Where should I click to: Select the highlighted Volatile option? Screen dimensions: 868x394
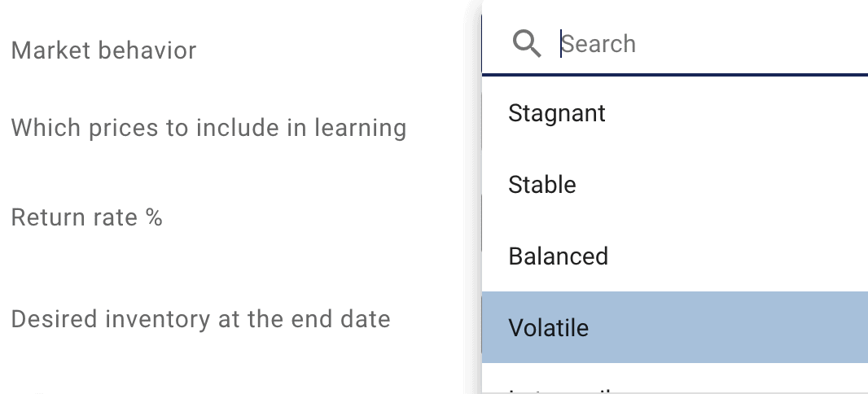coord(675,327)
